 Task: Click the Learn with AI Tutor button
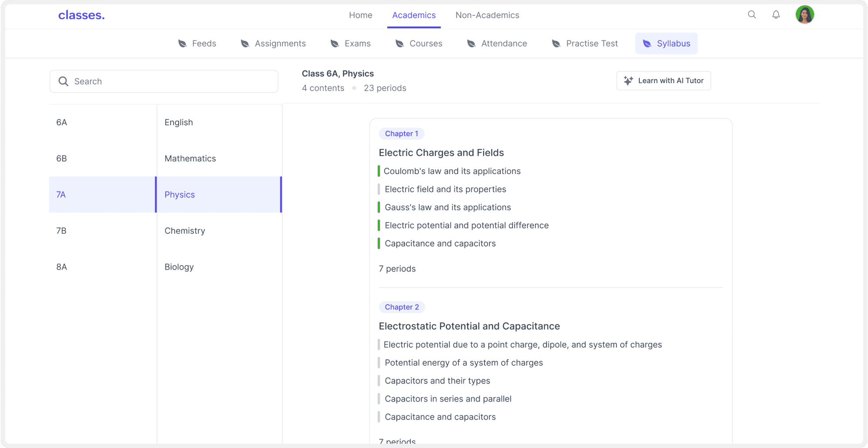[x=663, y=80]
